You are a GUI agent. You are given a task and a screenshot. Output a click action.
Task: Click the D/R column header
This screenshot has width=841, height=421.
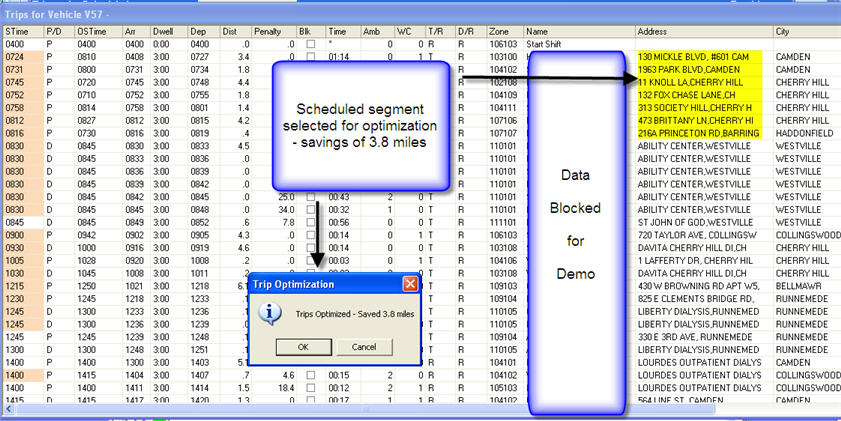(471, 32)
